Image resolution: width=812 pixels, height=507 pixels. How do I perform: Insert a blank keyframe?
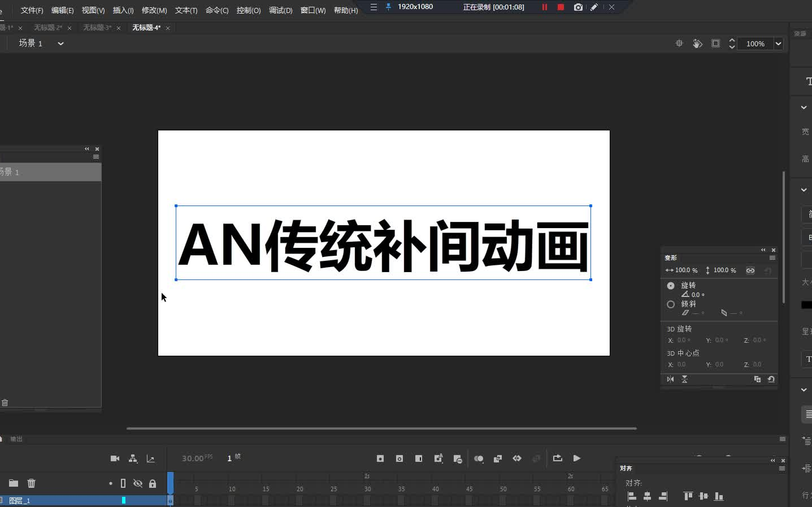399,458
